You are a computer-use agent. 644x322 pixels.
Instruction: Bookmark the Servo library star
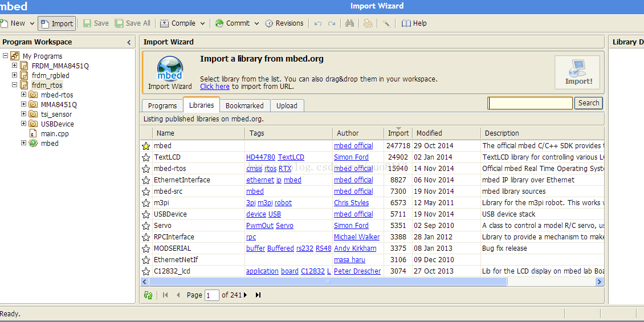pos(146,226)
